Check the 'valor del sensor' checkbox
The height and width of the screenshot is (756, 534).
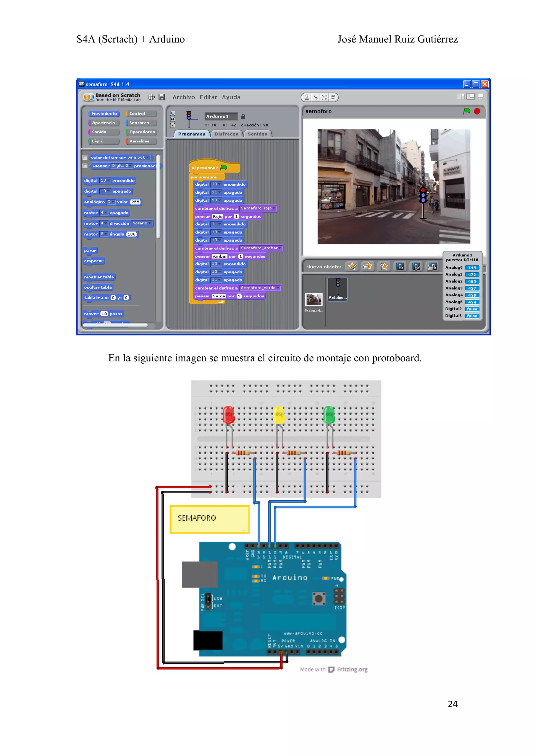(x=85, y=157)
